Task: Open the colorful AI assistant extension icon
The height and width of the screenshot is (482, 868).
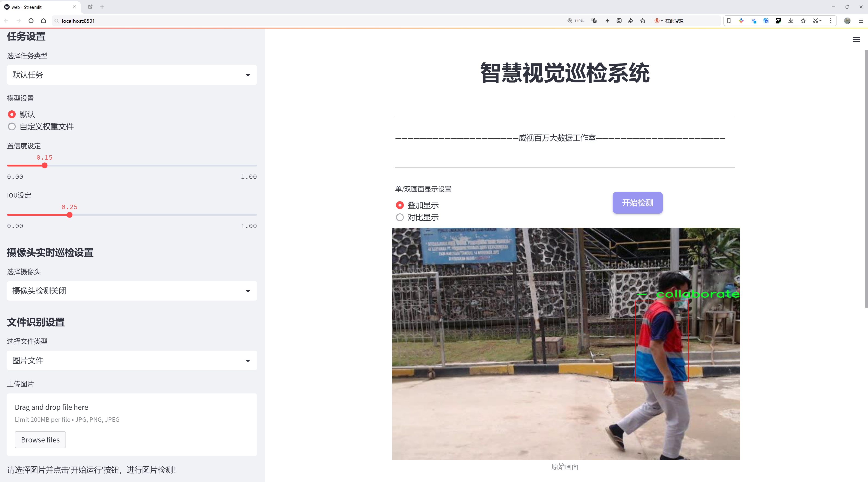Action: (x=741, y=21)
